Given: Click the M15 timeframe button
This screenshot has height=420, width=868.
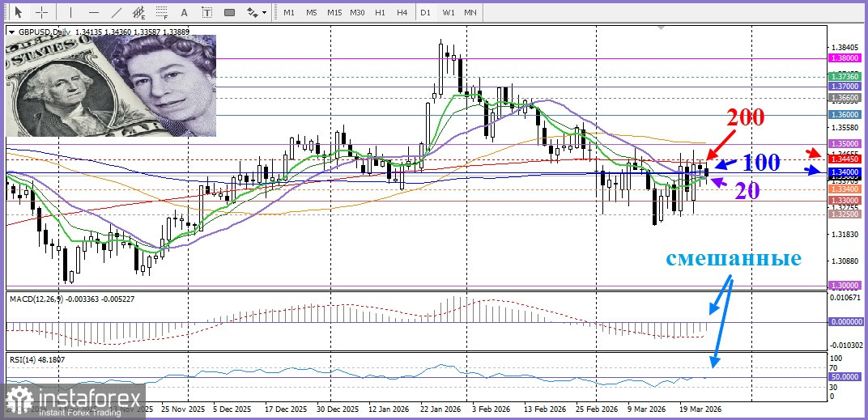Looking at the screenshot, I should point(334,12).
